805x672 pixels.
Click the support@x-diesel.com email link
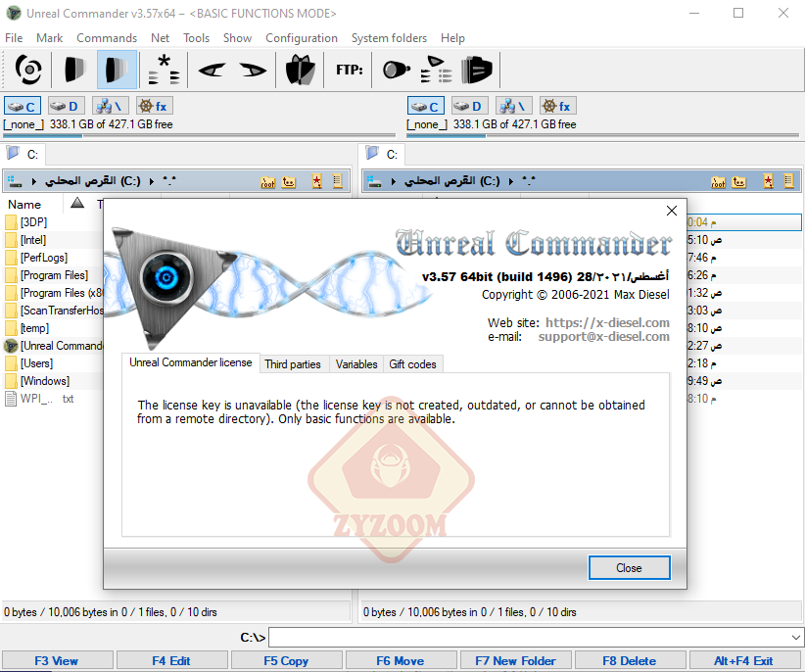click(x=603, y=337)
